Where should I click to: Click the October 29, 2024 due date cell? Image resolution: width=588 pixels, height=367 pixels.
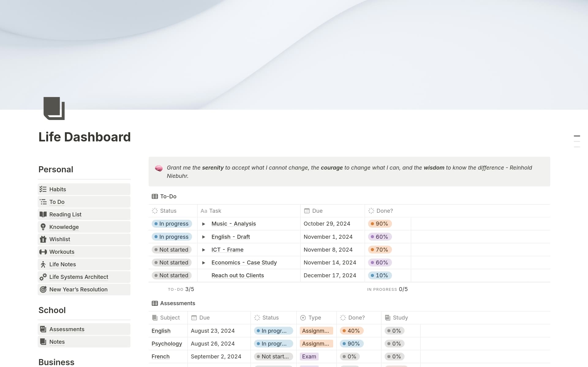coord(333,224)
